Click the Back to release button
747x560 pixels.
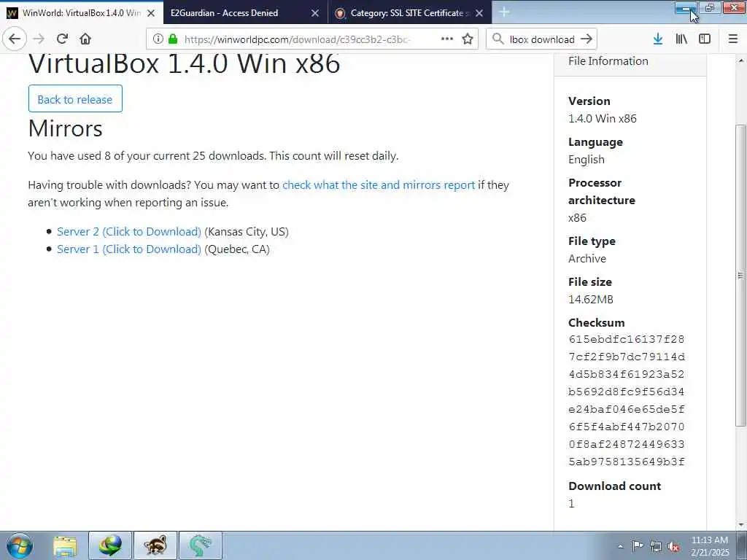pos(75,99)
